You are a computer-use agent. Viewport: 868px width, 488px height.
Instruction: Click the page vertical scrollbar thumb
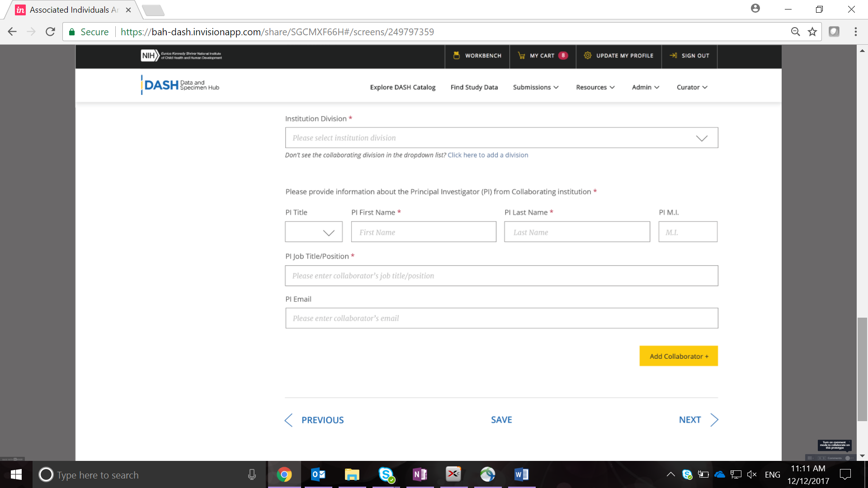pos(862,368)
